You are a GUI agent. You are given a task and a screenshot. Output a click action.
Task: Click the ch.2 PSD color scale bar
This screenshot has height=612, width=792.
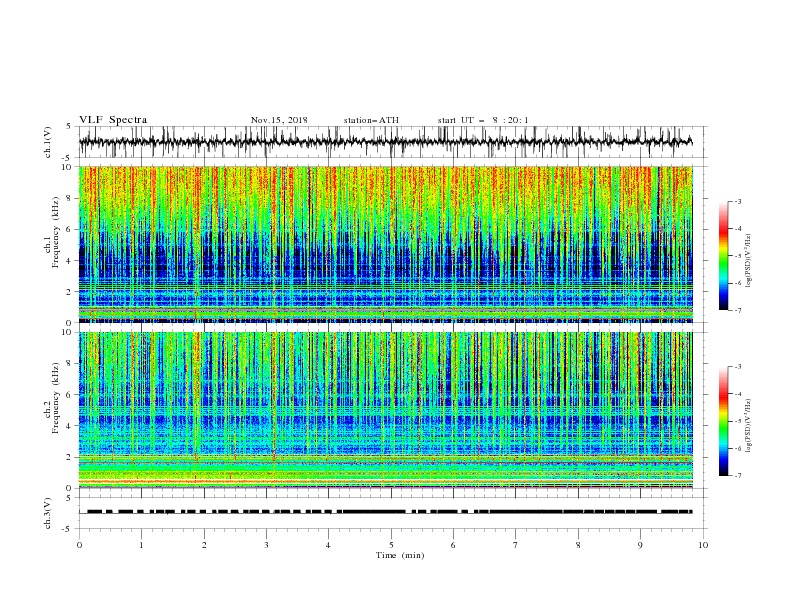coord(724,421)
